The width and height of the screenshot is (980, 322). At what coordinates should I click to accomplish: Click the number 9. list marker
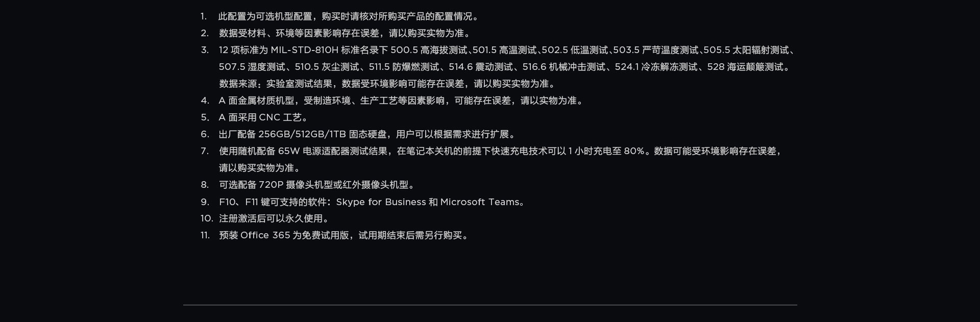205,202
